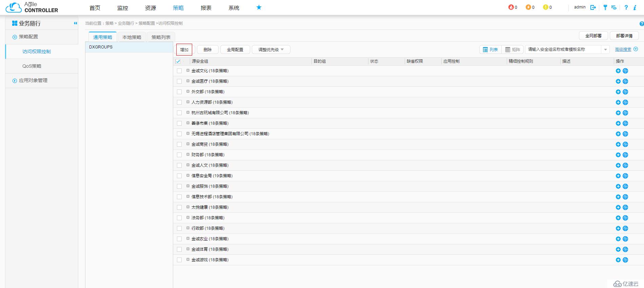Open the security group search dropdown arrow
The image size is (644, 288).
click(605, 49)
